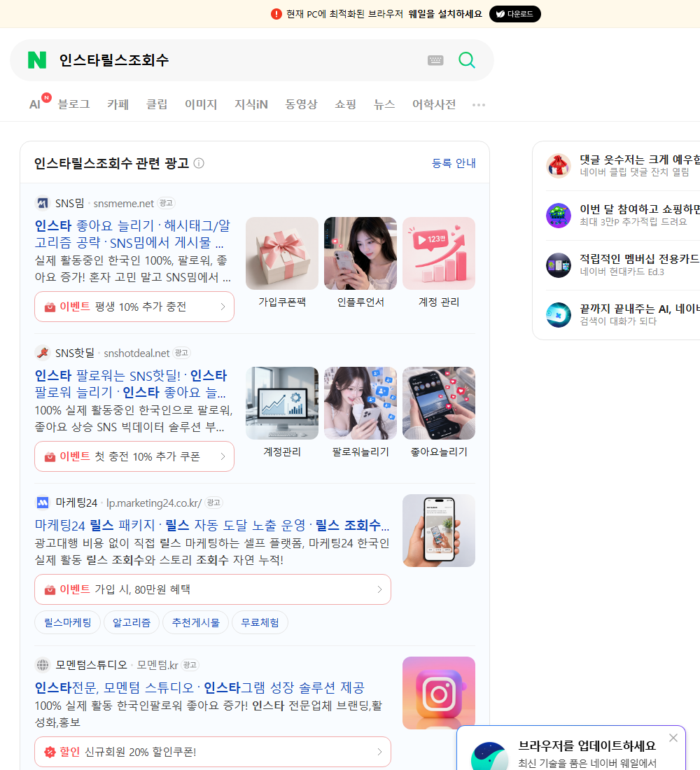Click the green Naver N logo
This screenshot has height=770, width=700.
(37, 60)
